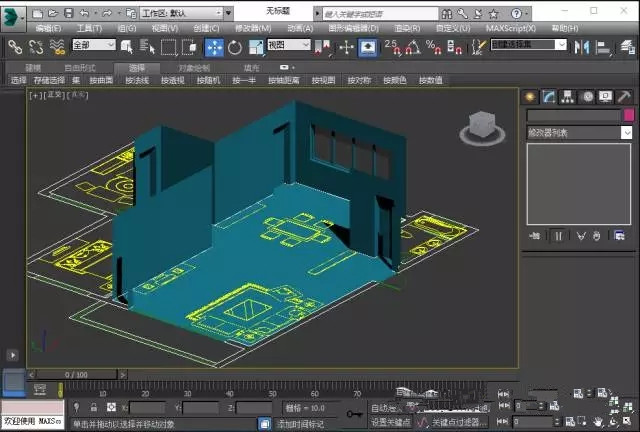Click the 按透视 ribbon button
Screen dimensions: 640x432
[173, 80]
